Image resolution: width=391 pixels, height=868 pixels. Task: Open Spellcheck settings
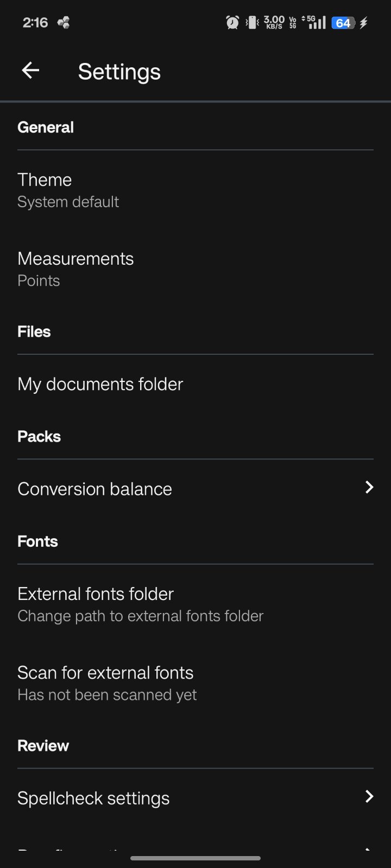(x=93, y=798)
